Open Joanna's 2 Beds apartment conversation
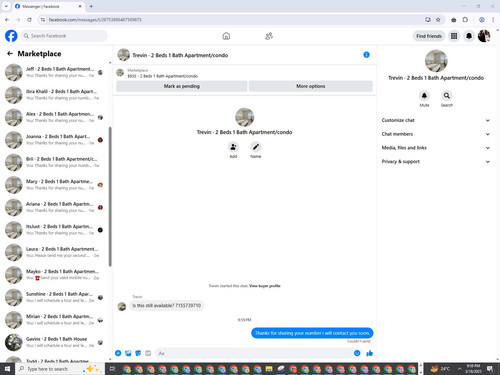This screenshot has width=500, height=375. pyautogui.click(x=55, y=140)
